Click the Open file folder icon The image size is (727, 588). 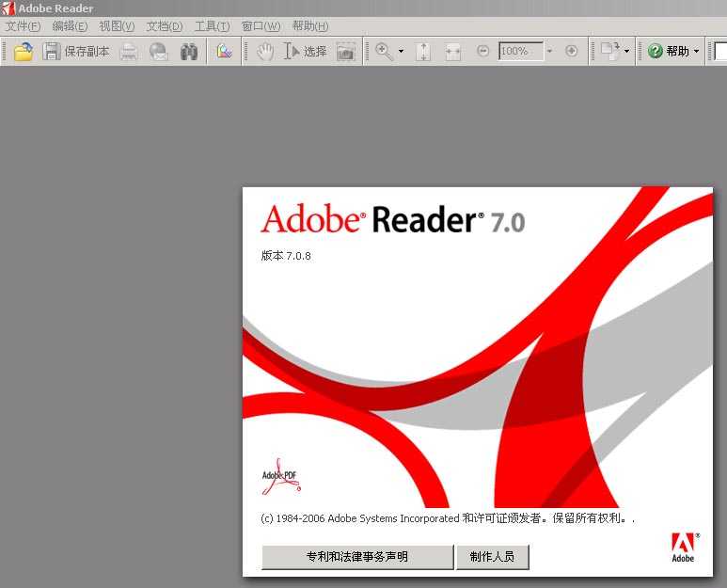[x=24, y=51]
